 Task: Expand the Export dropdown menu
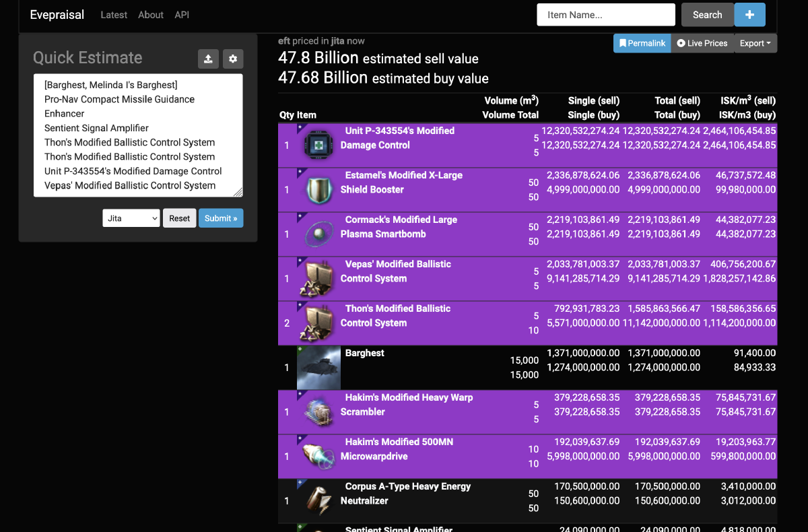(755, 43)
